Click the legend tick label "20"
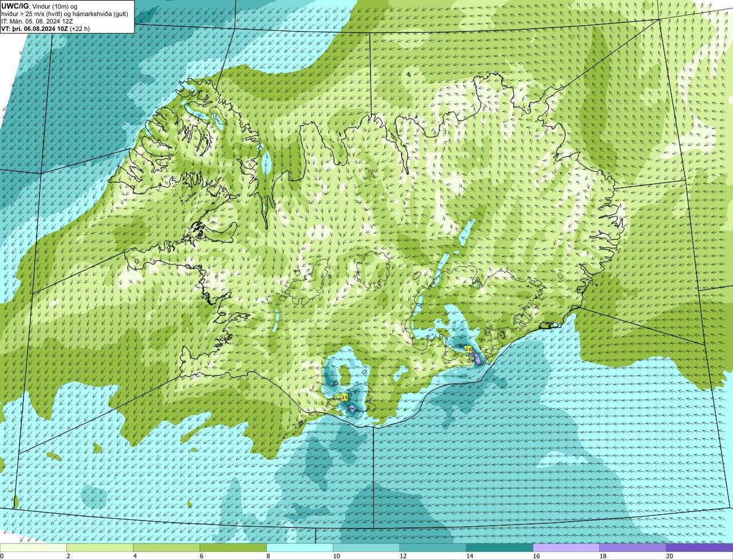This screenshot has width=733, height=560. (x=669, y=555)
